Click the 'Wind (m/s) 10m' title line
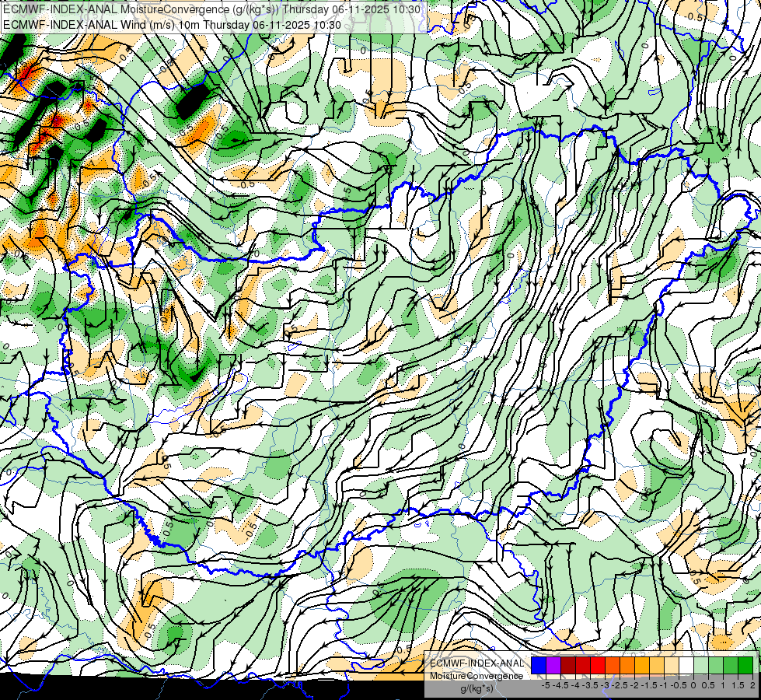Screen dimensions: 761x700 (172, 24)
